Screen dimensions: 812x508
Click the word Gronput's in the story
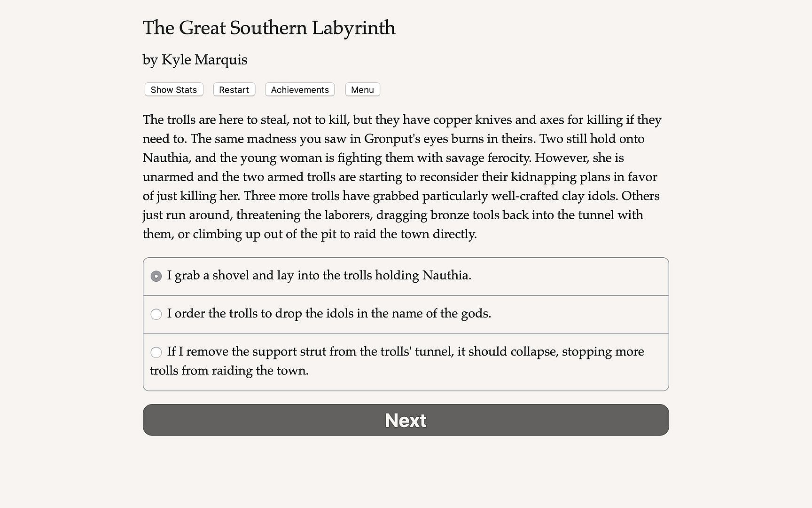pyautogui.click(x=392, y=139)
